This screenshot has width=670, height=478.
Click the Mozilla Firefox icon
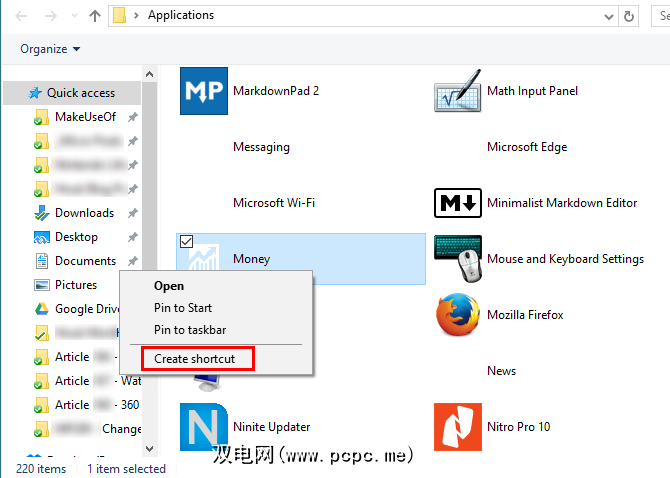pyautogui.click(x=458, y=314)
